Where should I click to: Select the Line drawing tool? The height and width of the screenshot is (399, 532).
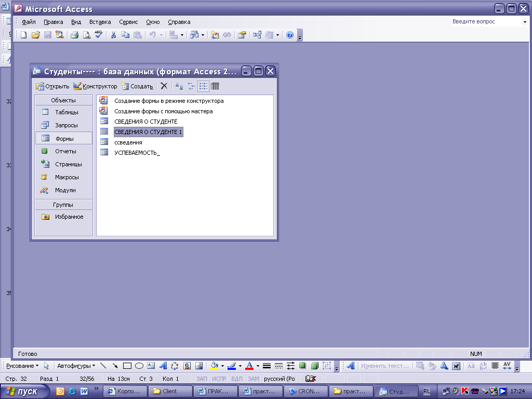click(x=103, y=366)
